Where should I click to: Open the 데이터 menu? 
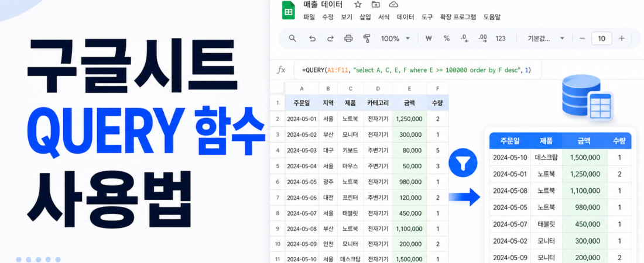pos(405,17)
